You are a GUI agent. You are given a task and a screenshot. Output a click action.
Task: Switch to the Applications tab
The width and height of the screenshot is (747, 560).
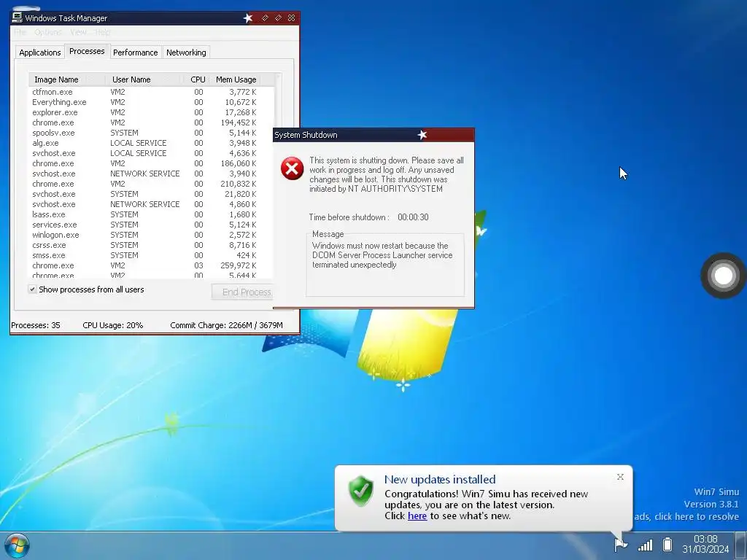[x=40, y=52]
